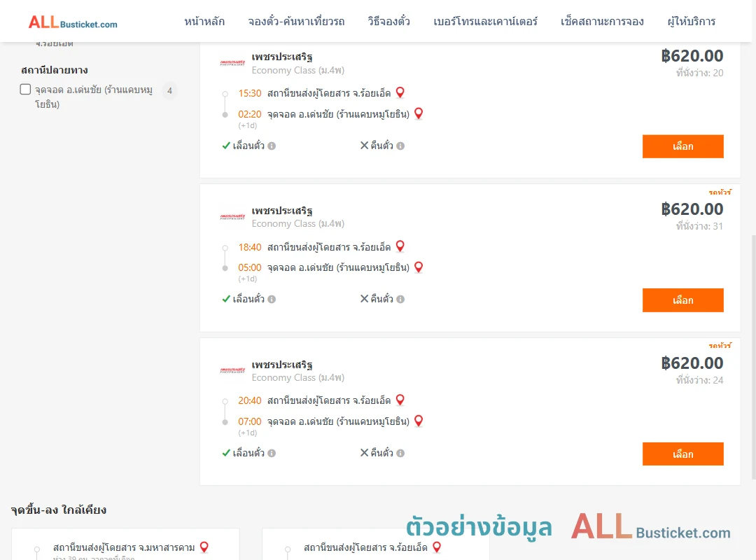
Task: Click 'ที่นั่งว่าง: 31' seat availability text
Action: coord(699,226)
